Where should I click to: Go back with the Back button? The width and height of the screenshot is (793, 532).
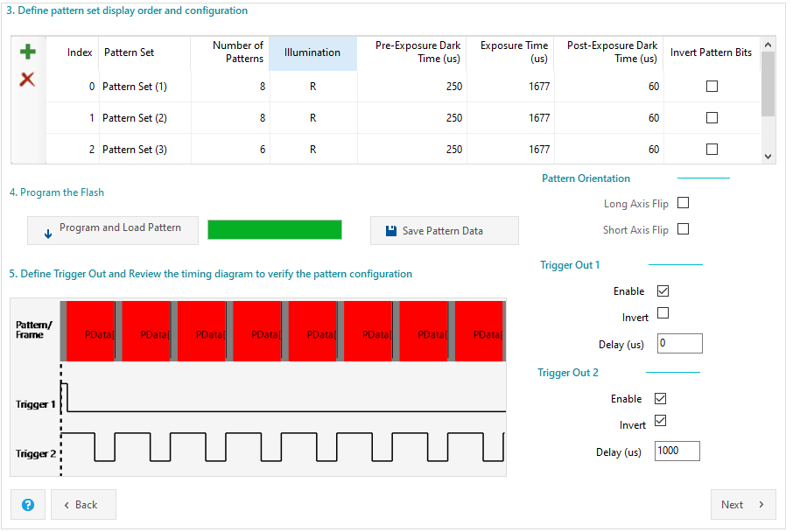click(83, 505)
